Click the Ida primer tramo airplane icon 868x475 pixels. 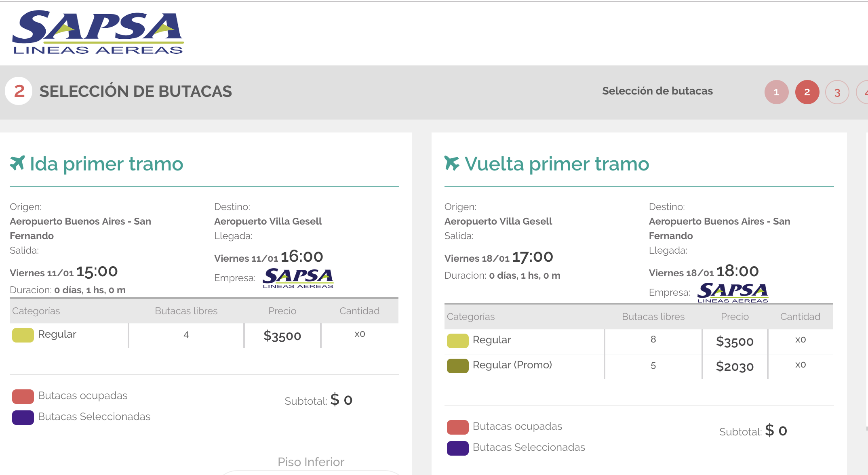[x=17, y=163]
